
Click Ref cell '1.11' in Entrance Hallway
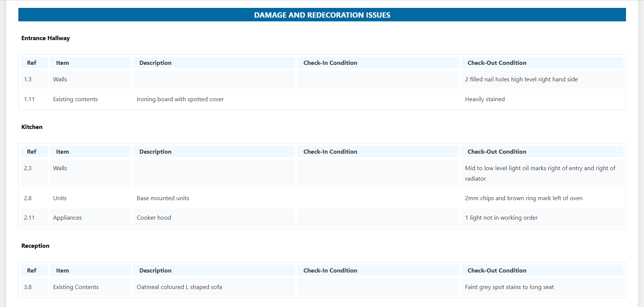[x=34, y=99]
